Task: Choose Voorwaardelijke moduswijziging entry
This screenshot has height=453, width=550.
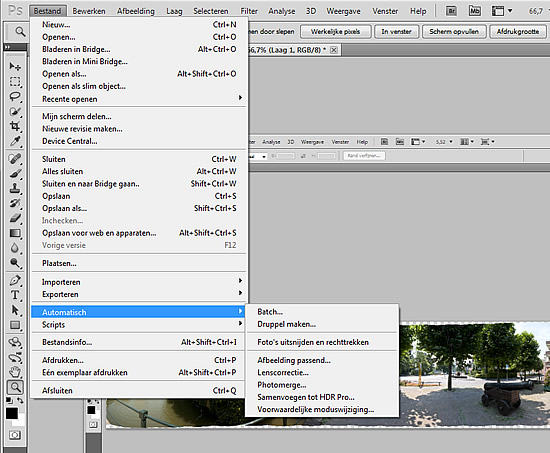Action: tap(322, 409)
